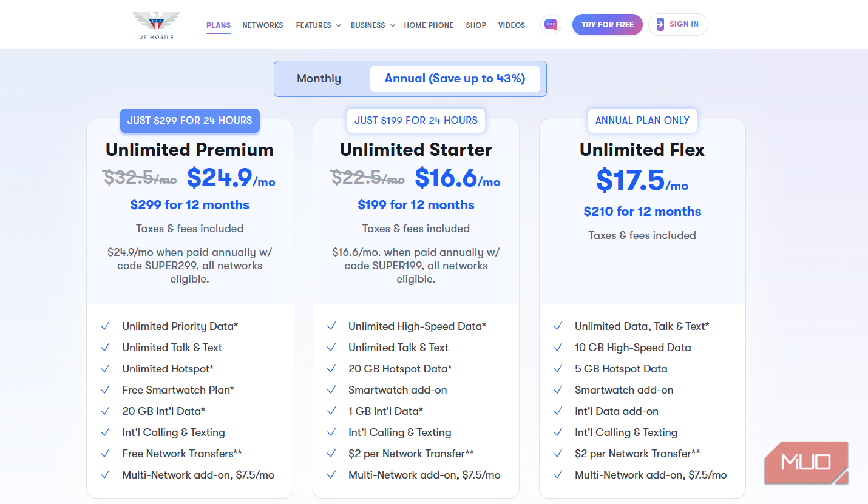Click the crossed-out $32.5/mo price

(140, 177)
